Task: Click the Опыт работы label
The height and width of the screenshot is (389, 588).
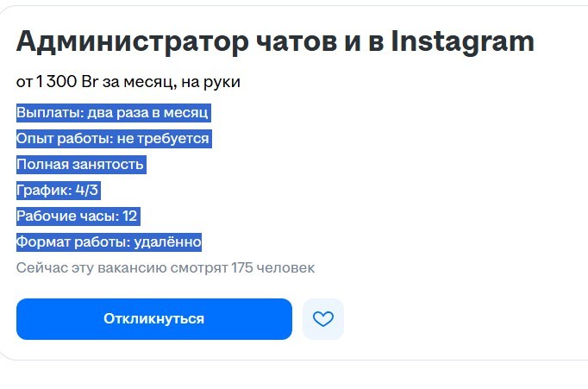Action: 62,139
